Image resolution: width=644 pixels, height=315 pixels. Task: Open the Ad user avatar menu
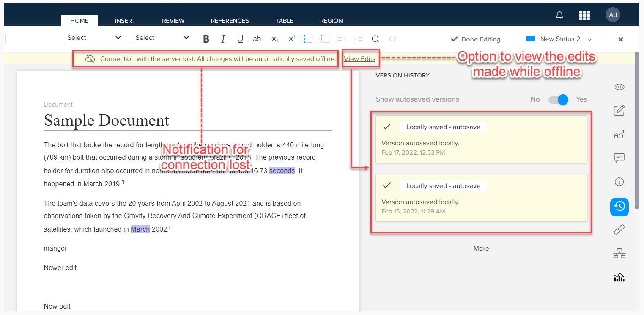coord(613,15)
